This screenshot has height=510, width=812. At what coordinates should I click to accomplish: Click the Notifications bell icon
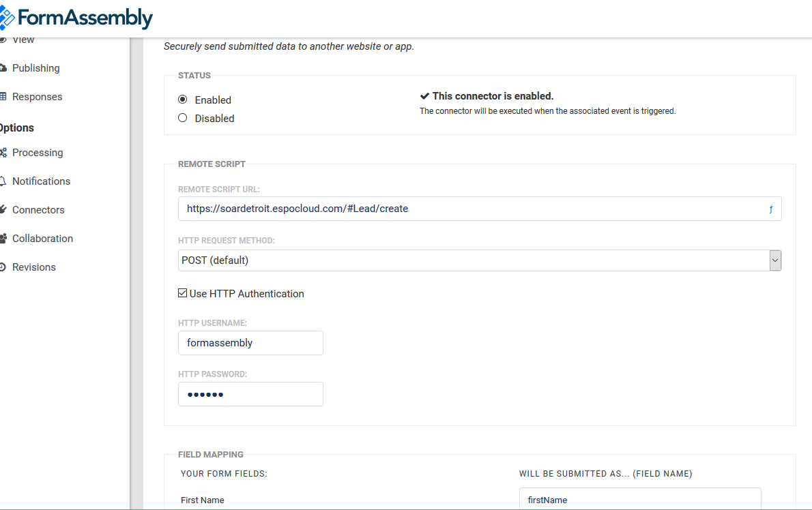point(3,181)
